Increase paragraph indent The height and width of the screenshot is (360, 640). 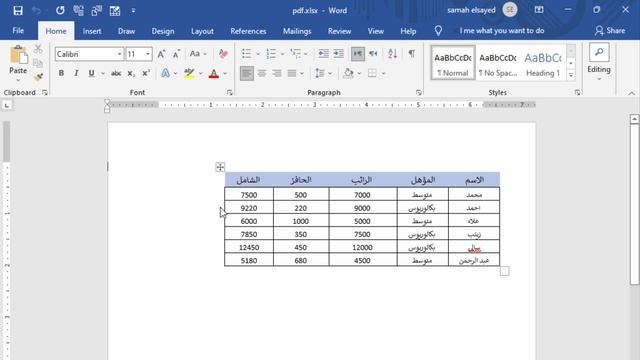click(x=338, y=53)
